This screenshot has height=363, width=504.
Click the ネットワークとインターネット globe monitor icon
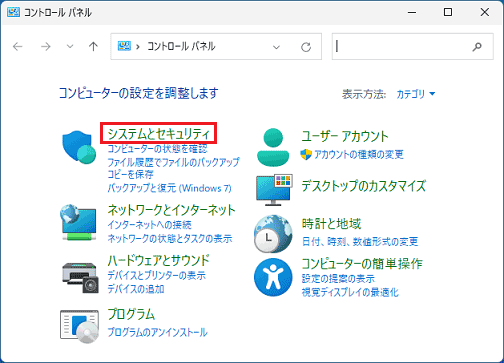pos(79,223)
